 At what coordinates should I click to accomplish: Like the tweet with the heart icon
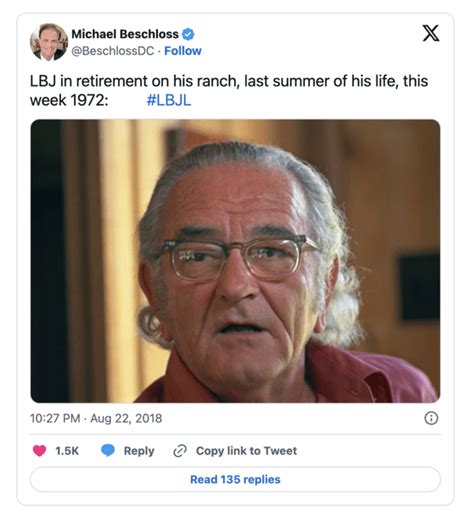pos(39,450)
